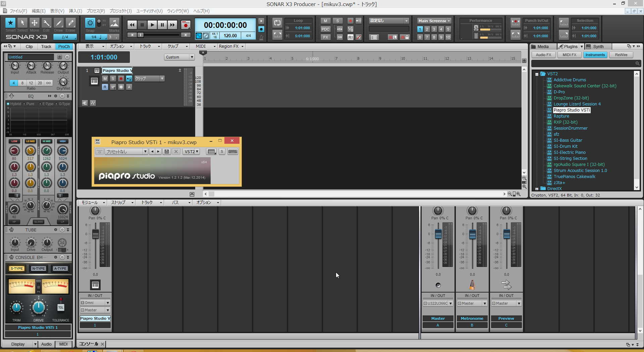Toggle global Solo (S) in Mix module
Screen dimensions: 644x352
(x=337, y=21)
